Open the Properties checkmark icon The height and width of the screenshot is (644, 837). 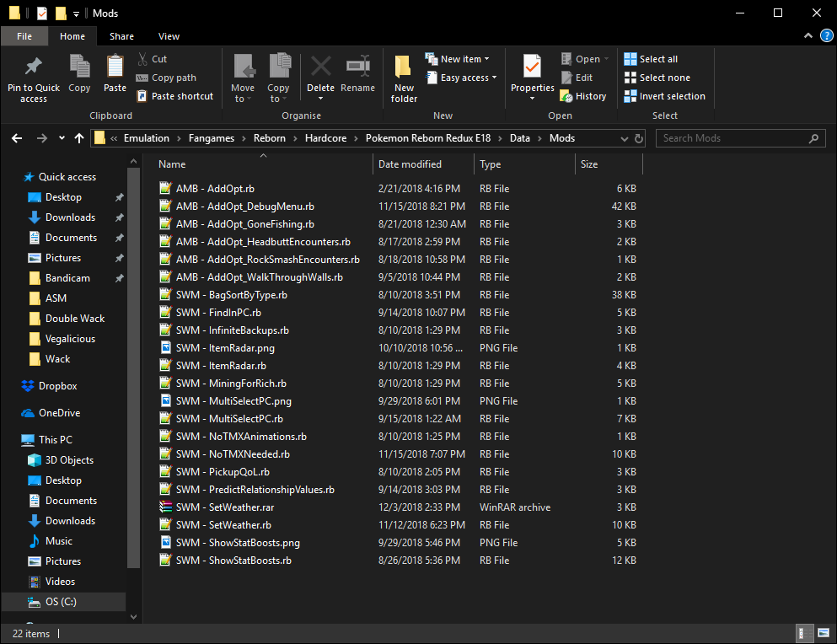(532, 67)
